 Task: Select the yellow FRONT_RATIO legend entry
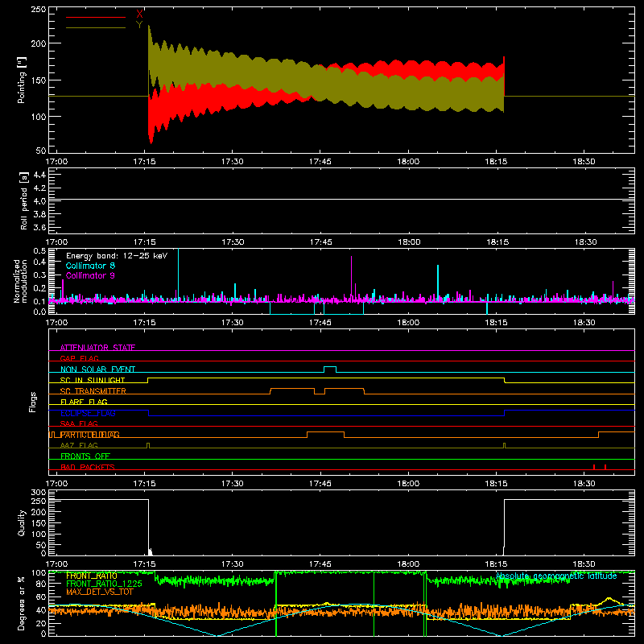(x=92, y=576)
